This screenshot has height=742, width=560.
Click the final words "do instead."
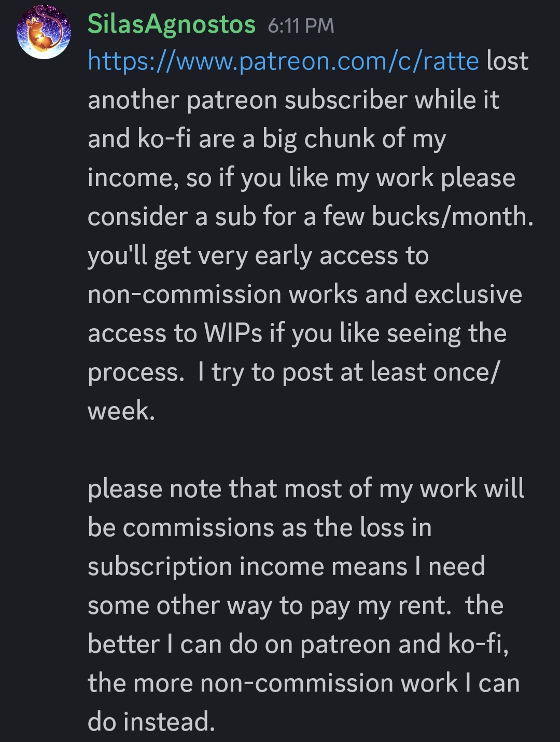[151, 722]
